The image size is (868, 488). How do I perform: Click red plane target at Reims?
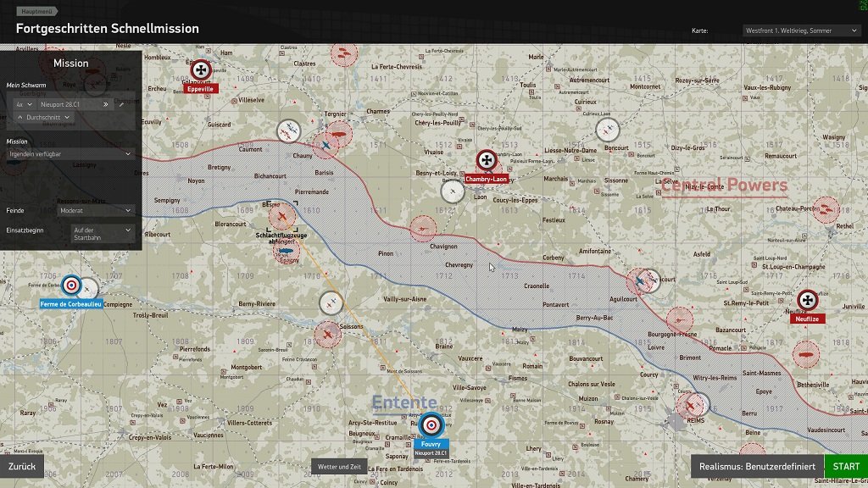pyautogui.click(x=689, y=406)
